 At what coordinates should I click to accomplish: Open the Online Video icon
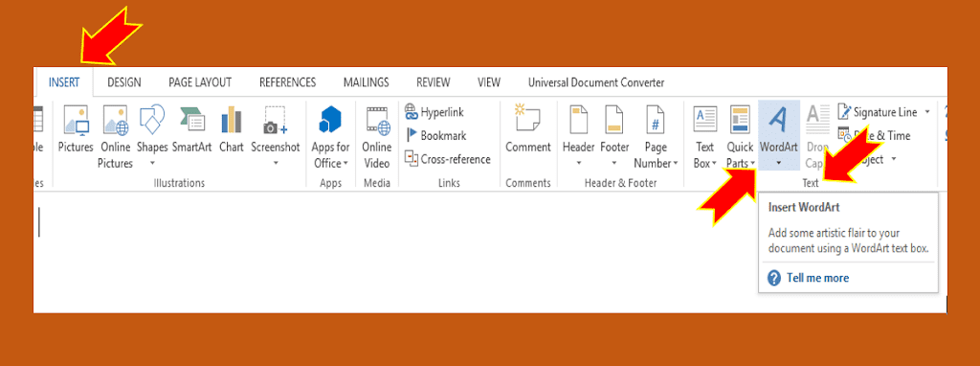(x=377, y=120)
